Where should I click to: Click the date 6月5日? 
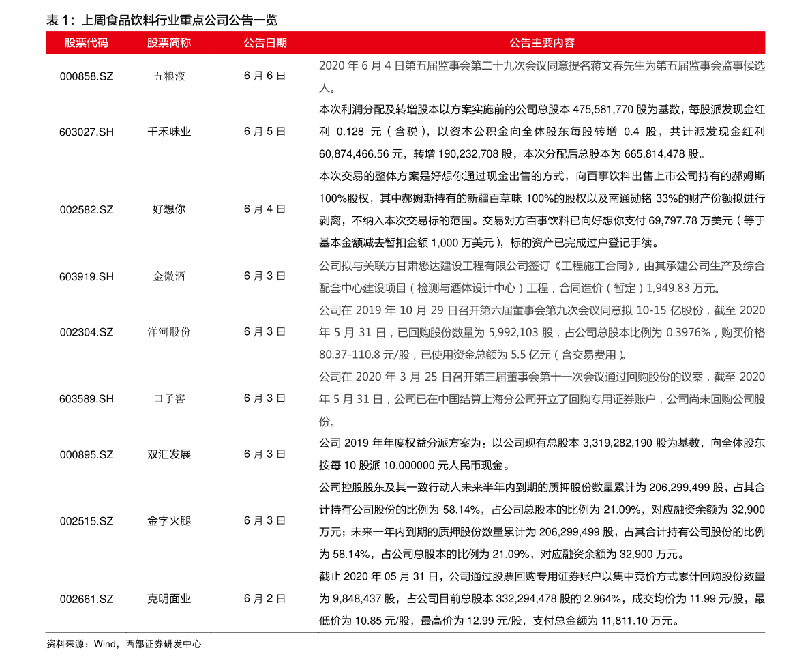pos(265,132)
